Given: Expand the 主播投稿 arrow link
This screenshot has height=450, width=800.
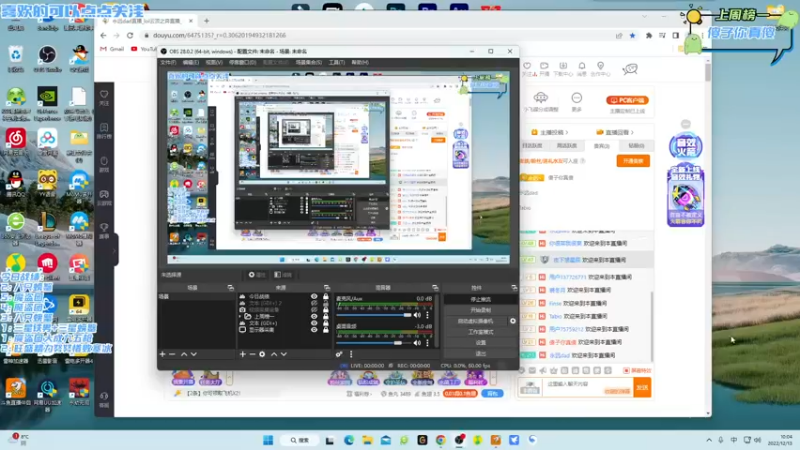Looking at the screenshot, I should pyautogui.click(x=566, y=133).
